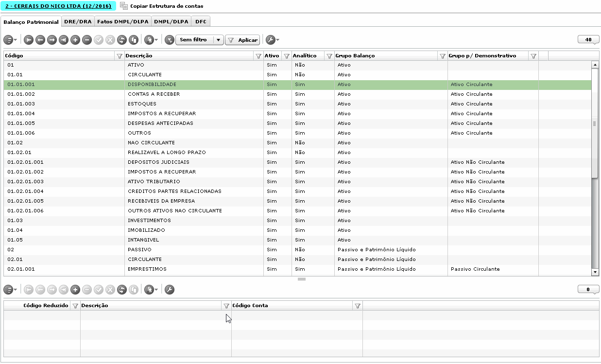Open filter for Código Reduzido column
Screen dimensions: 601x364
(75, 306)
